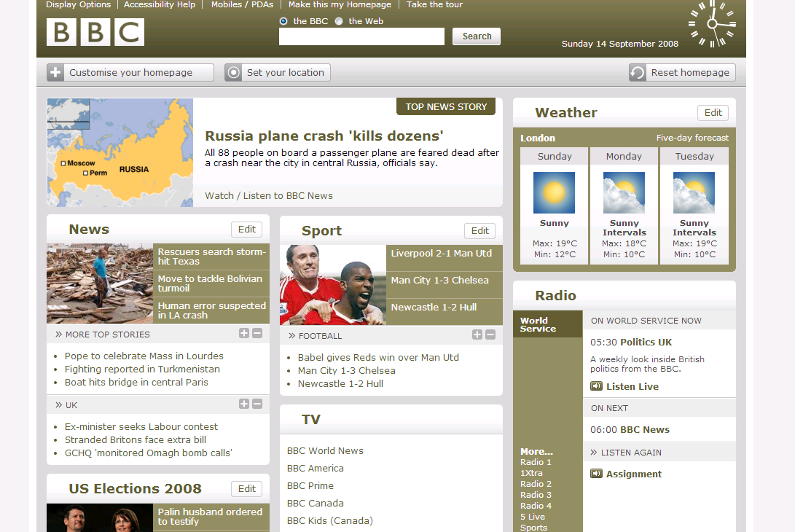This screenshot has width=795, height=532.
Task: Click the Reset homepage button
Action: 683,73
